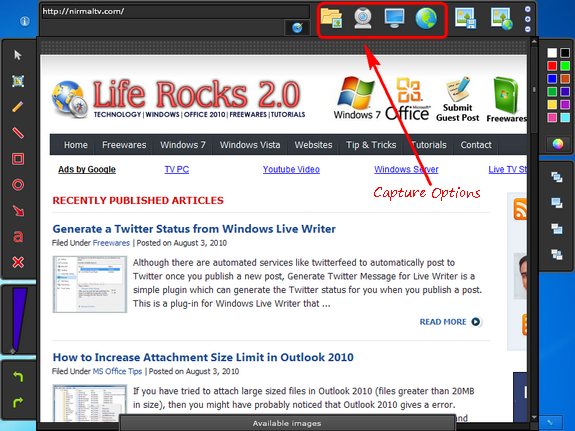Click the top circle of three window control buttons

(x=528, y=9)
